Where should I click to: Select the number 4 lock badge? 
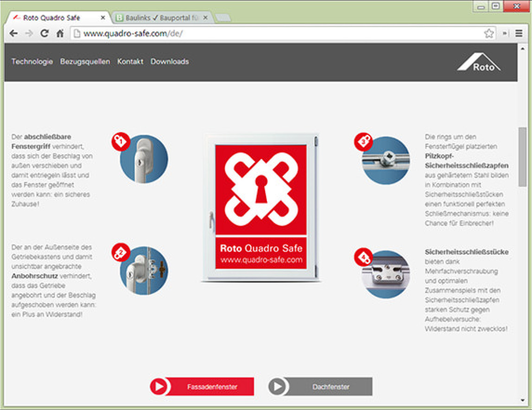(363, 258)
